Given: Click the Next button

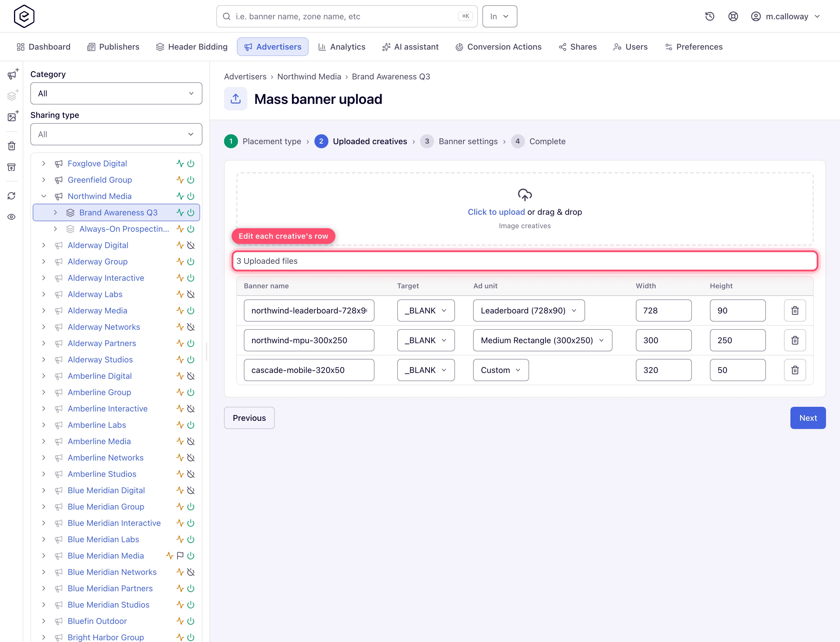Looking at the screenshot, I should (808, 418).
